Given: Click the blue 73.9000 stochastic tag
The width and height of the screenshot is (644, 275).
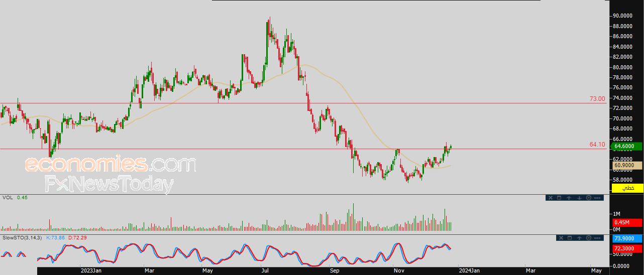Looking at the screenshot, I should point(627,238).
